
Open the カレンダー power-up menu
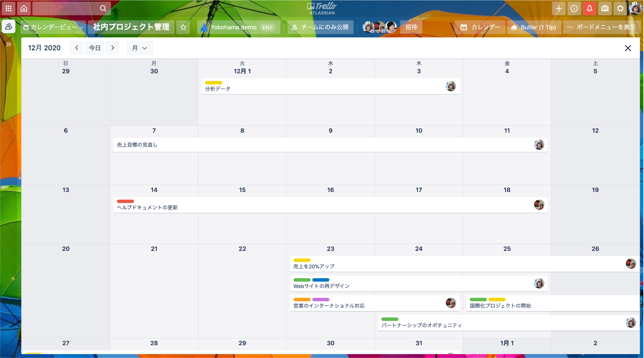[480, 27]
